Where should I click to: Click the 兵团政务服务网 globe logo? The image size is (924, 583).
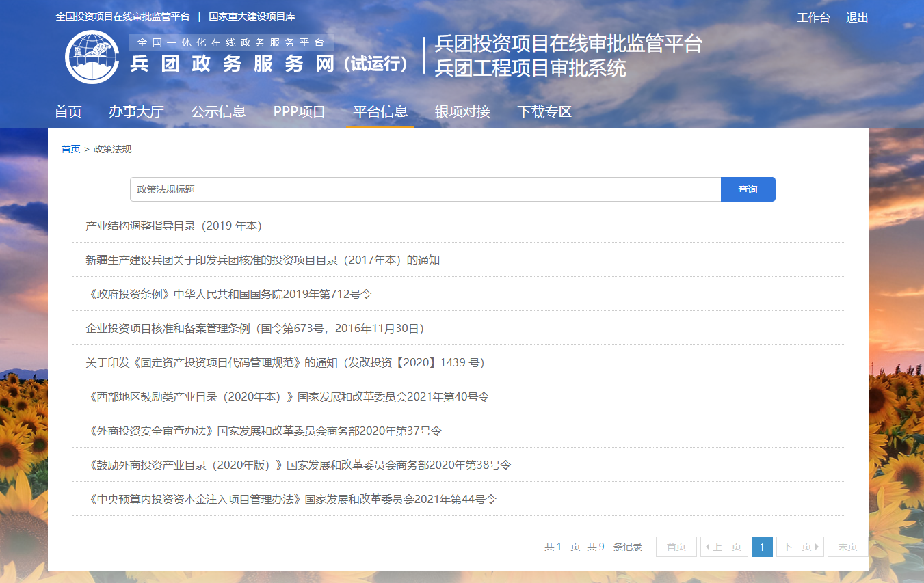[92, 57]
